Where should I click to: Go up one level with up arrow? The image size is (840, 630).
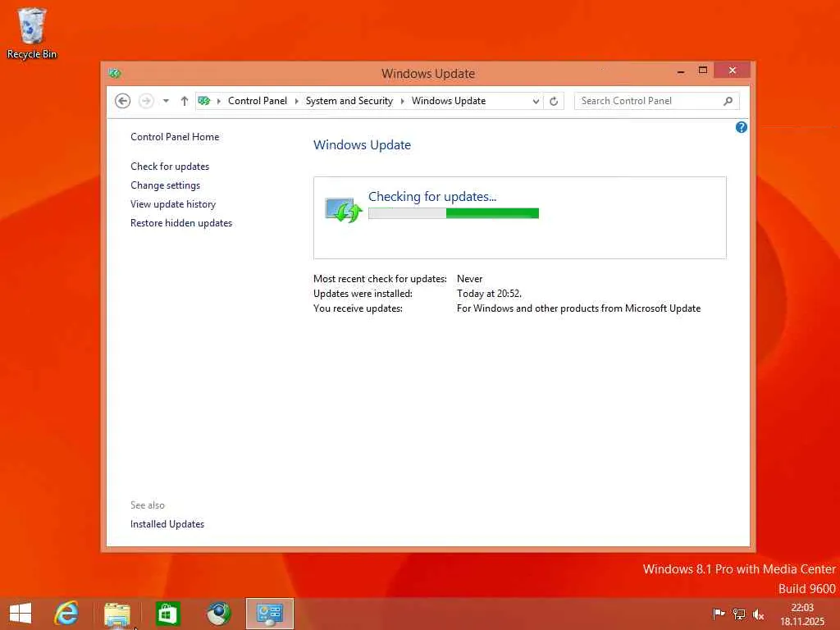(x=185, y=101)
